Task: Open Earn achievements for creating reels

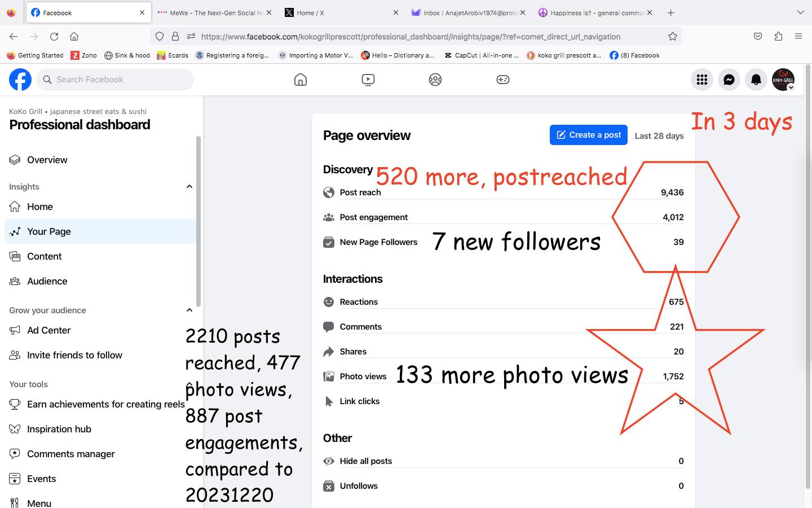Action: coord(100,404)
